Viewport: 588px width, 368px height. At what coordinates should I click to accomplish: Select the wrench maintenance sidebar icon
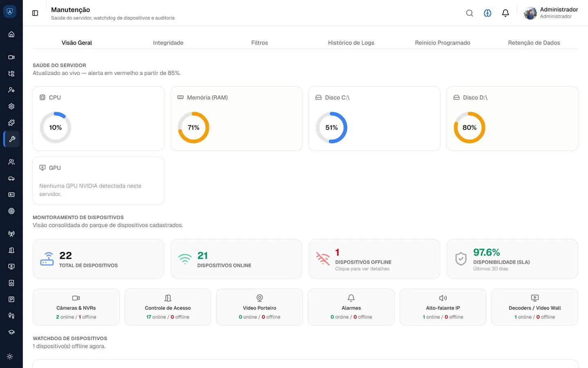click(11, 139)
